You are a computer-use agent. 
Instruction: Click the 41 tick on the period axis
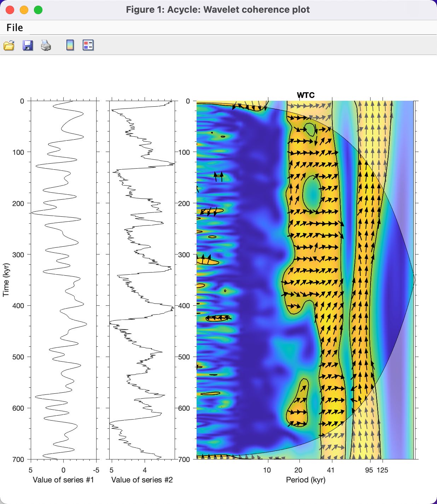[331, 470]
